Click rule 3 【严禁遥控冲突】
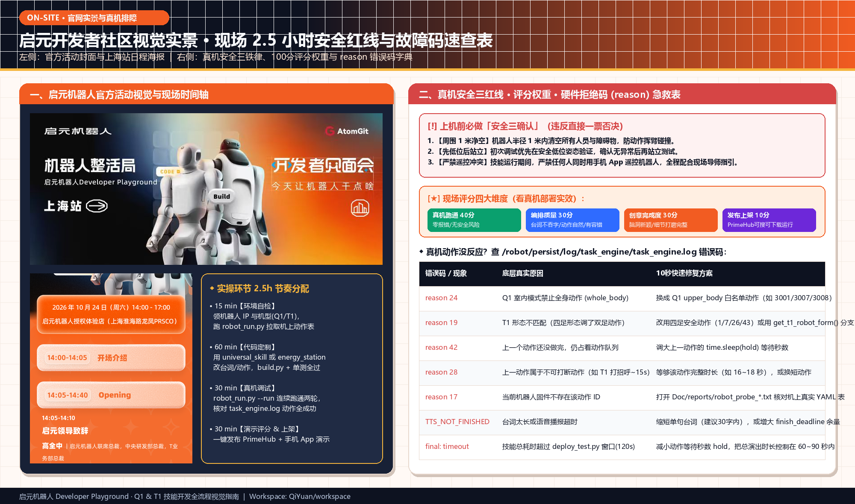This screenshot has height=504, width=855. tap(583, 162)
